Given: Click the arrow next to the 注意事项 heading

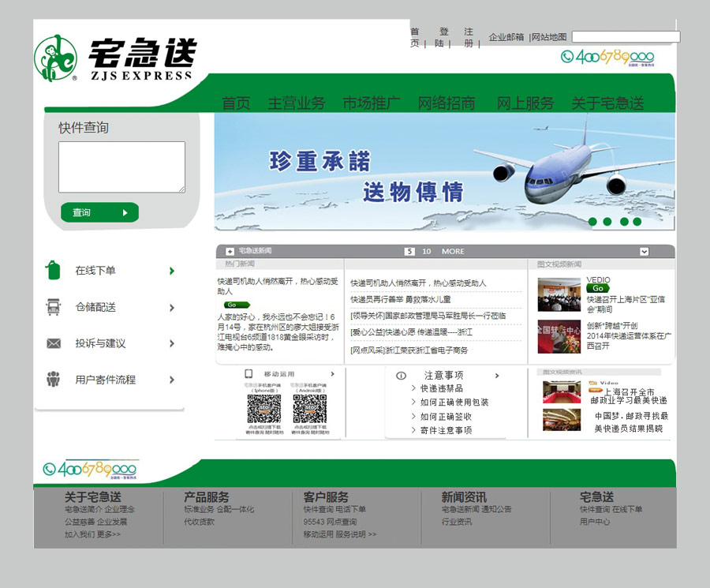Looking at the screenshot, I should tap(497, 376).
